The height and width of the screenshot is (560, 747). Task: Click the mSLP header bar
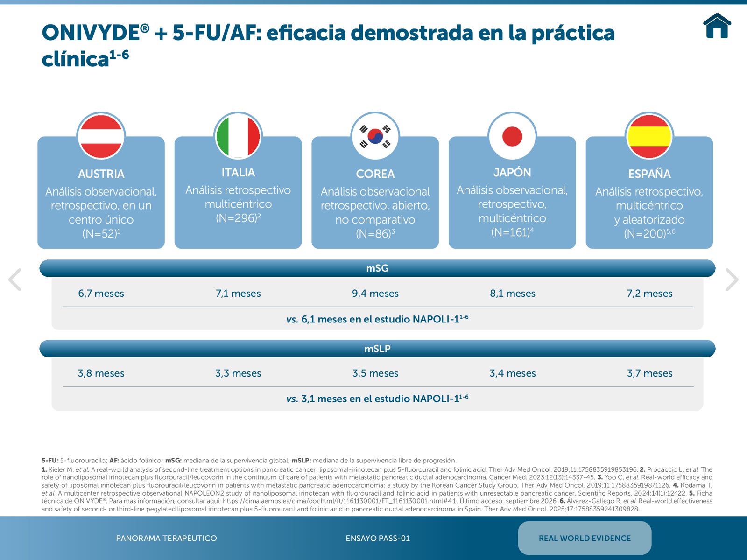point(377,349)
